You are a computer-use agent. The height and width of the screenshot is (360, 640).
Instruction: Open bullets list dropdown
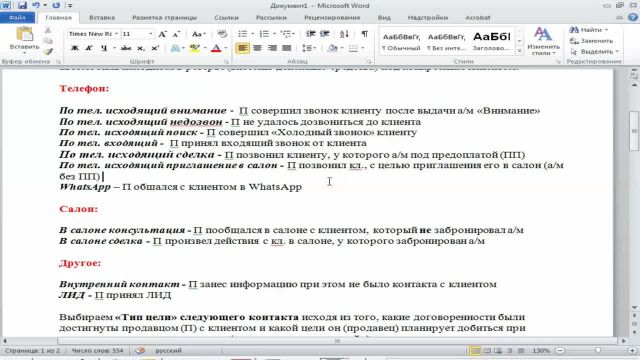pos(252,34)
